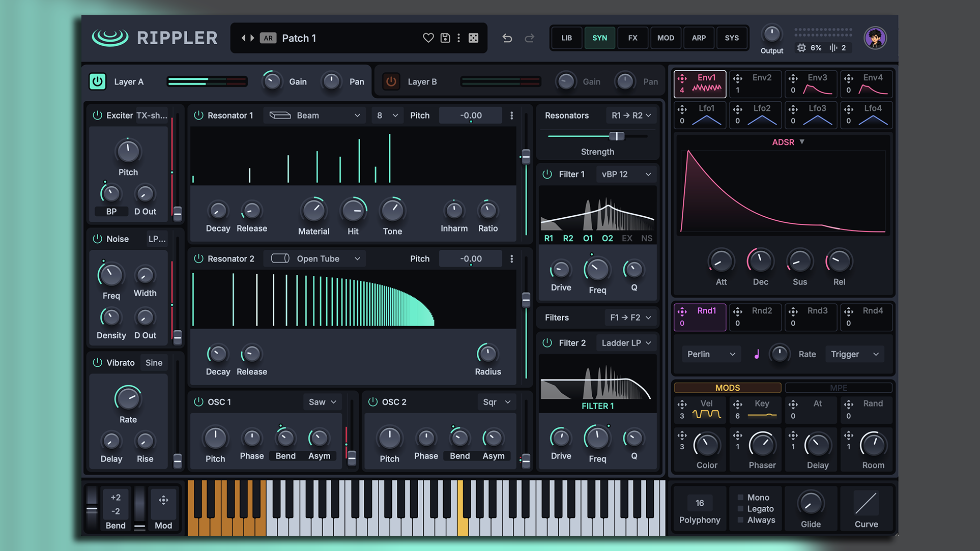Screen dimensions: 980x551
Task: Switch to the MPE tab
Action: coord(839,388)
